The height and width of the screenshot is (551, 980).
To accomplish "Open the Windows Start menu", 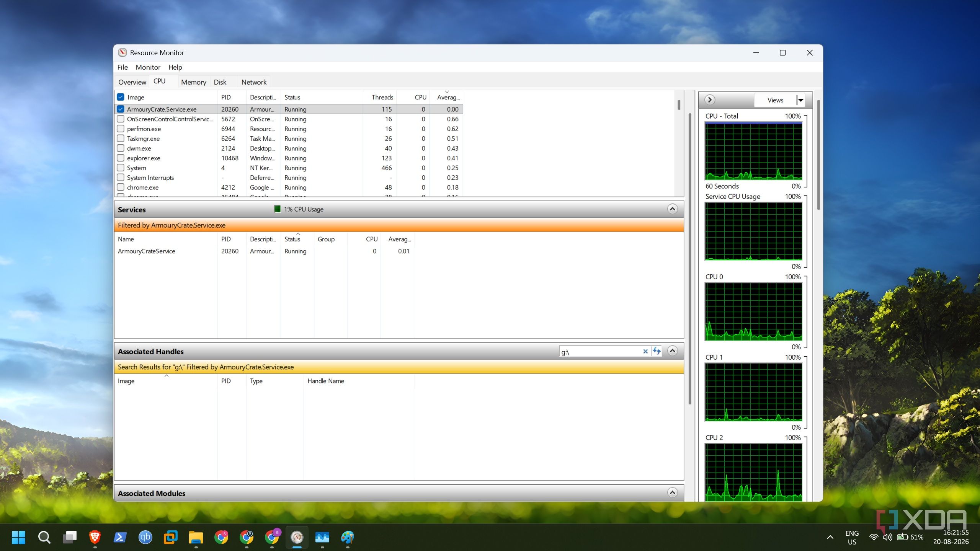I will point(18,537).
